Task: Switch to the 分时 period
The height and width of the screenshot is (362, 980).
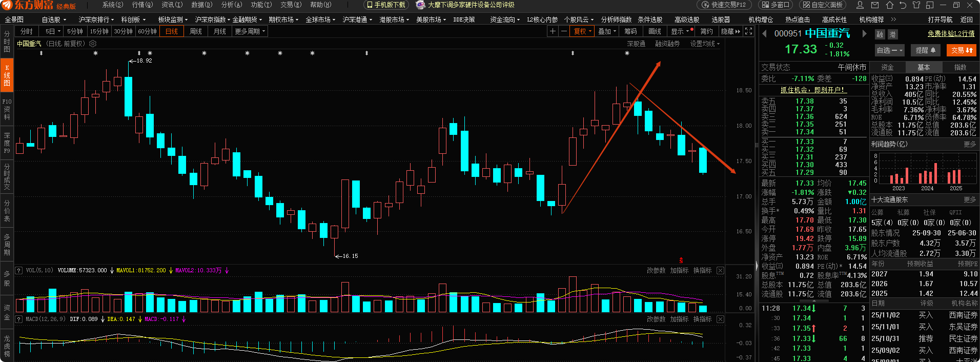Action: point(27,31)
